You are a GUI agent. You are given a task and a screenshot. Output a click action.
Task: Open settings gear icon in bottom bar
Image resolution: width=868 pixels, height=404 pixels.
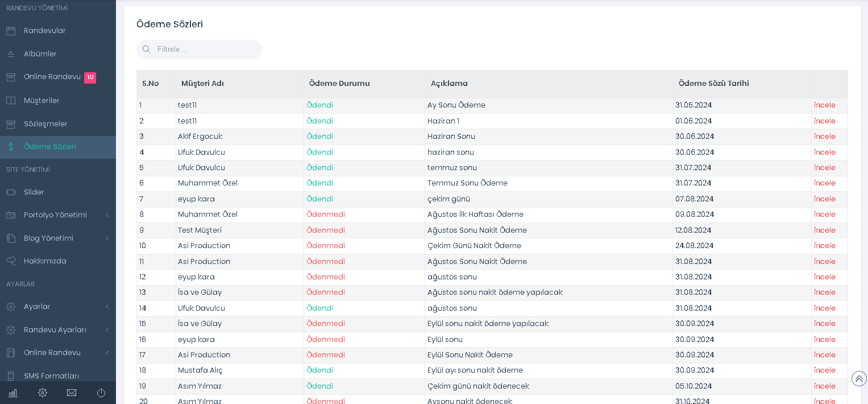coord(43,393)
